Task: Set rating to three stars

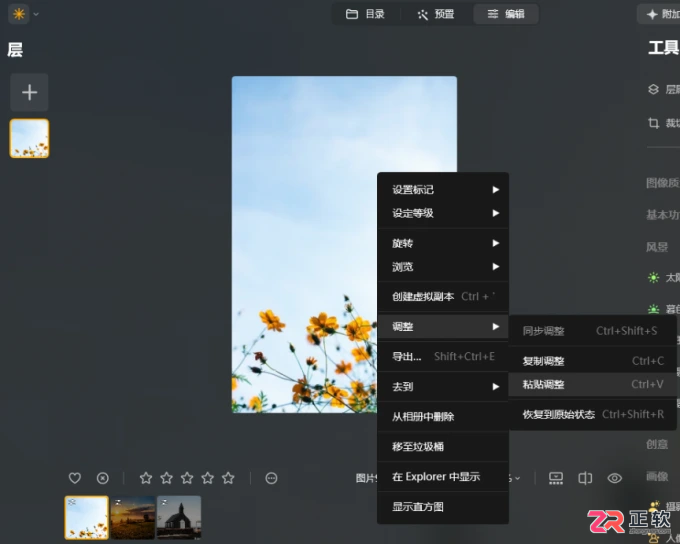Action: click(187, 478)
